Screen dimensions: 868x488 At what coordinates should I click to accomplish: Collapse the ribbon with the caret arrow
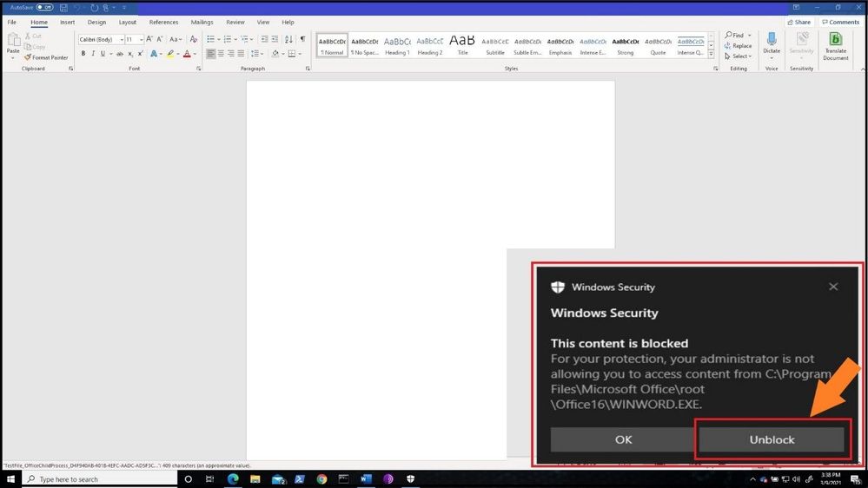coord(863,69)
